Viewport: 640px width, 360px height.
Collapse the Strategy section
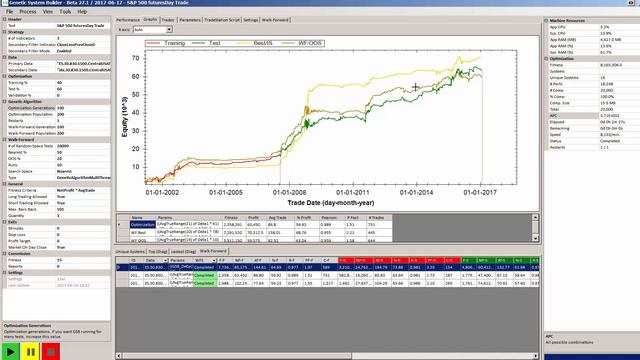point(4,32)
